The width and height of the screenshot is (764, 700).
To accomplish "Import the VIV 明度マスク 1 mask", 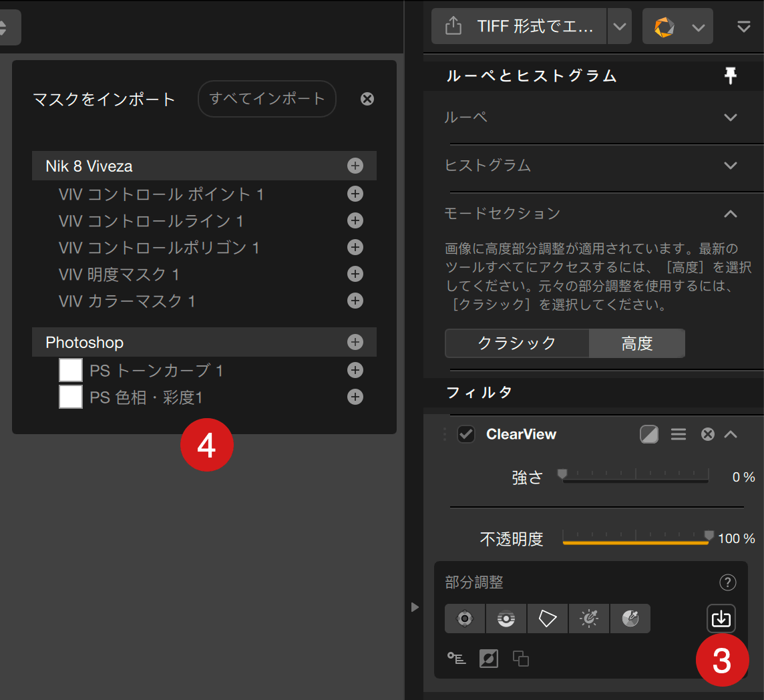I will pos(355,274).
